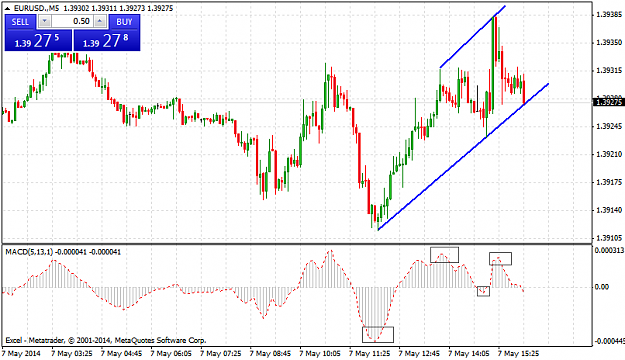The height and width of the screenshot is (360, 625).
Task: Click time label 7 May 04:45
Action: point(121,354)
